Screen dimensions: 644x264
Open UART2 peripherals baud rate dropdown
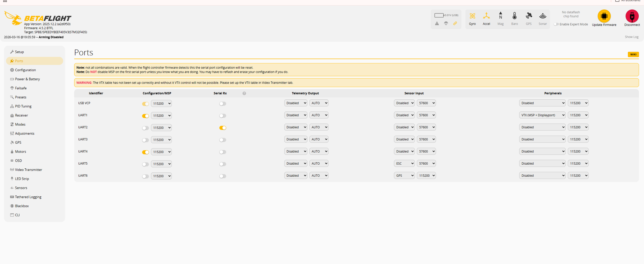[x=578, y=127]
